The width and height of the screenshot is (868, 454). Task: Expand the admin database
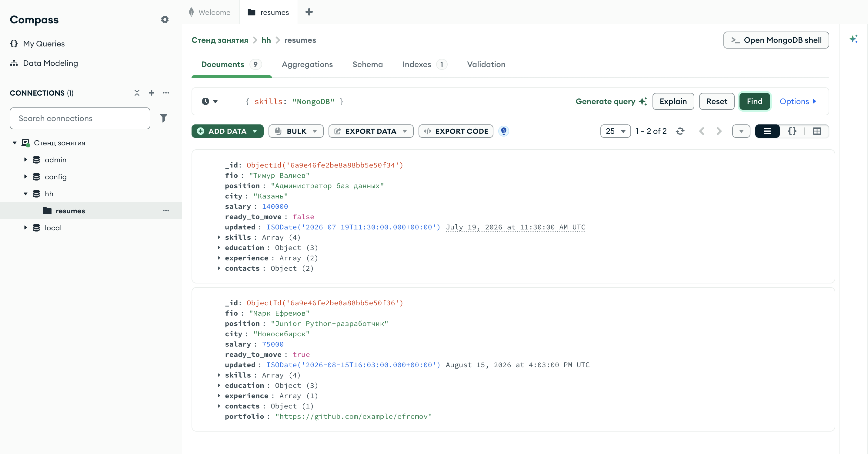pos(25,160)
